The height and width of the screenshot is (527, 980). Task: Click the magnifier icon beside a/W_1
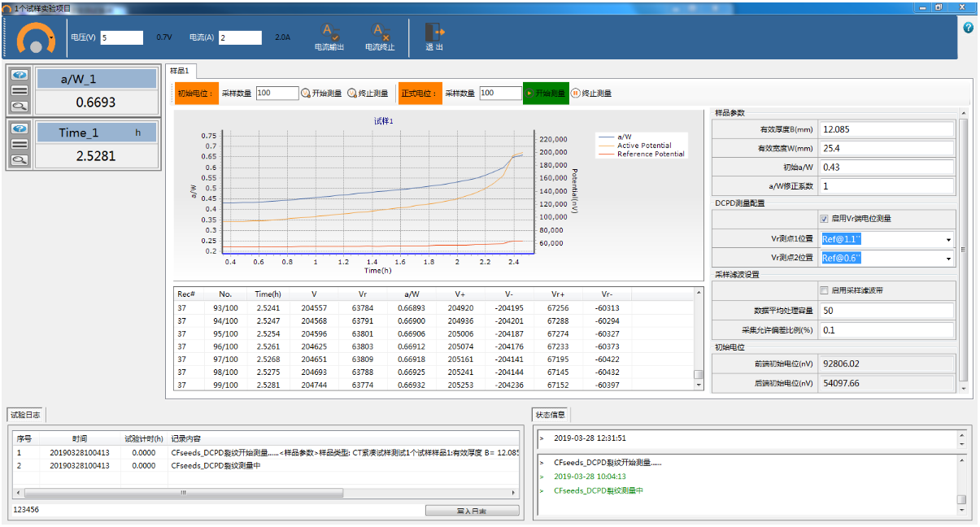20,105
